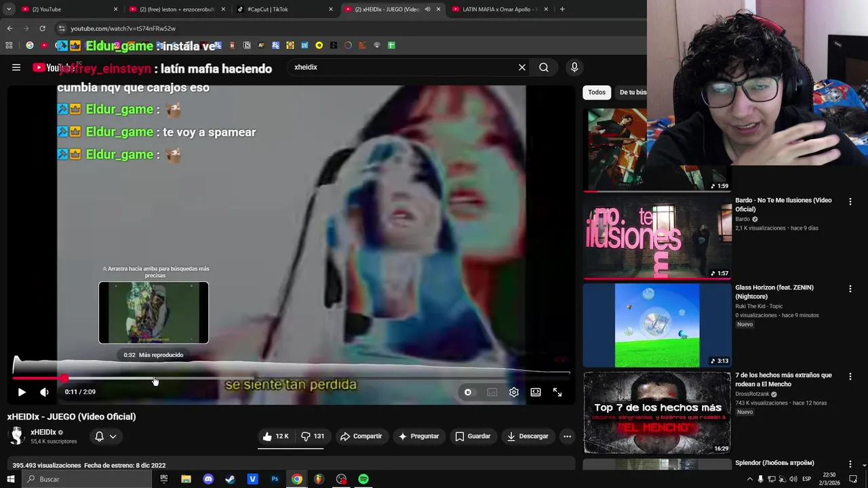Open the video player settings gear
868x488 pixels.
[514, 392]
